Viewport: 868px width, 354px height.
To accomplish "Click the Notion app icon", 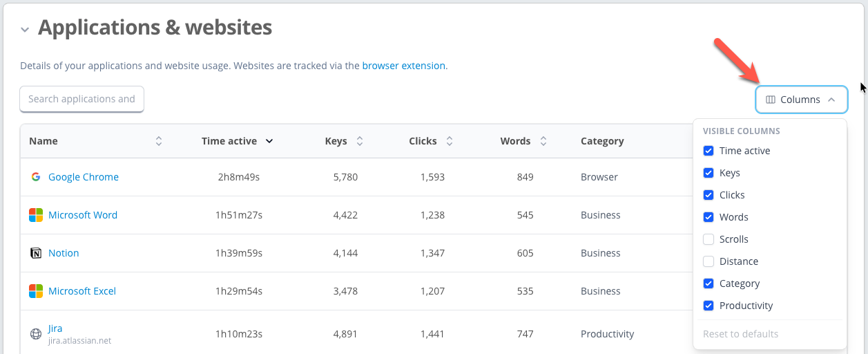I will coord(36,253).
